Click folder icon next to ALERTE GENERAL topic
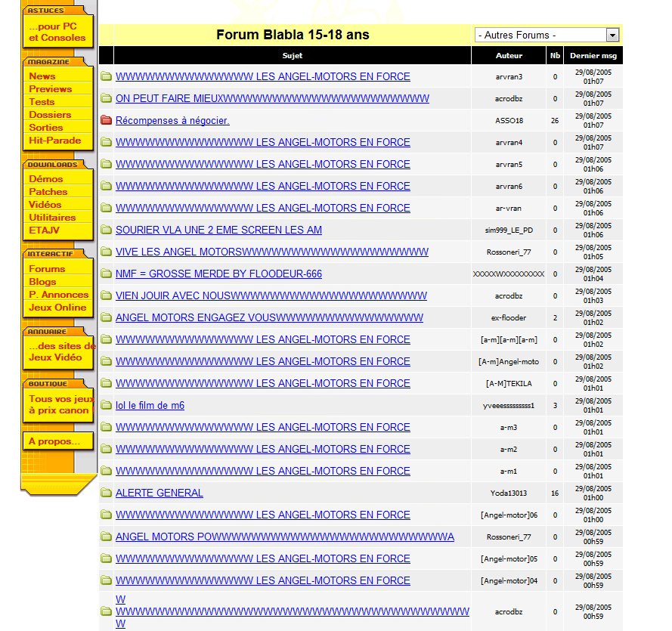The height and width of the screenshot is (631, 672). [106, 493]
